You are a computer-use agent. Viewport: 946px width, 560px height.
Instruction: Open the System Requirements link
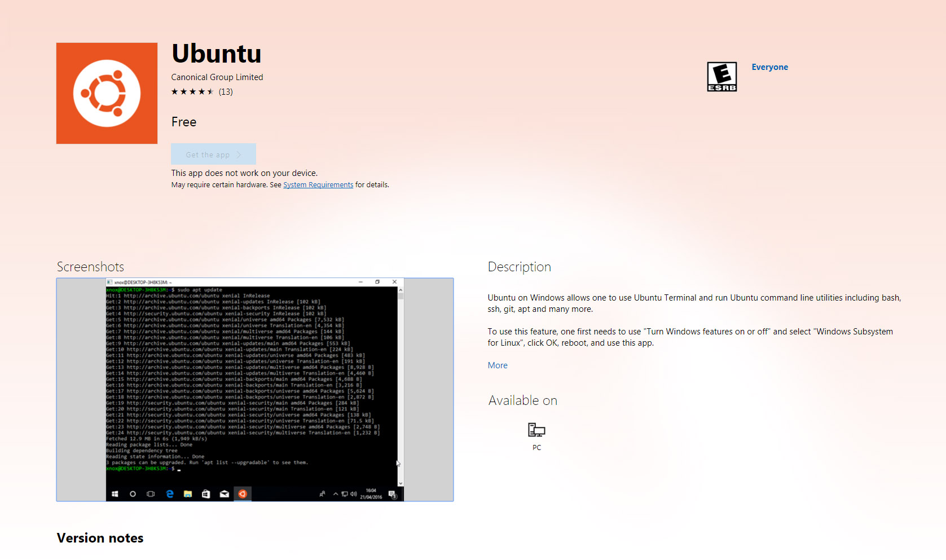tap(318, 184)
